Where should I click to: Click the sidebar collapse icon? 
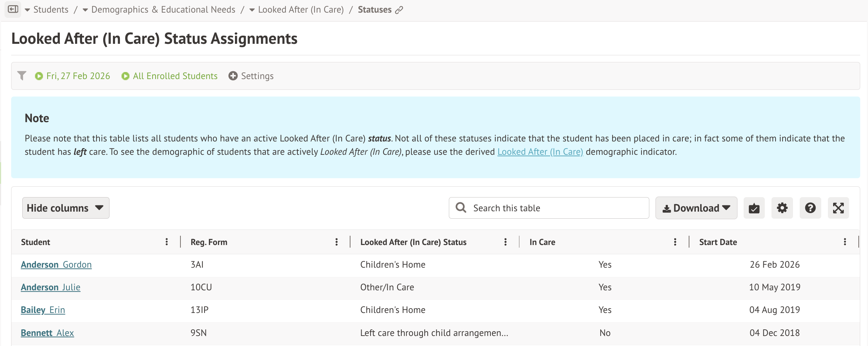click(x=13, y=9)
